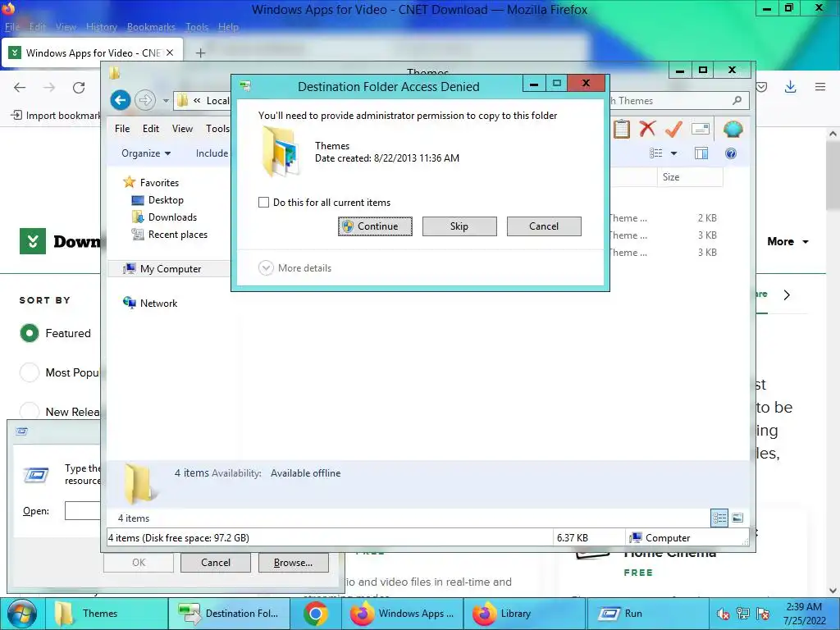Click Firefox downloads arrow icon

pos(790,87)
